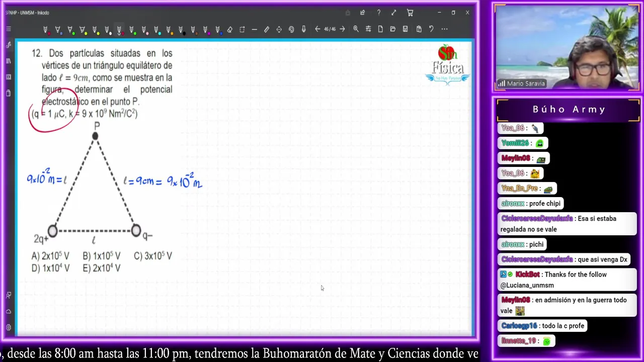This screenshot has width=644, height=362.
Task: Click the Yna_En_Pre username in chat
Action: point(520,189)
